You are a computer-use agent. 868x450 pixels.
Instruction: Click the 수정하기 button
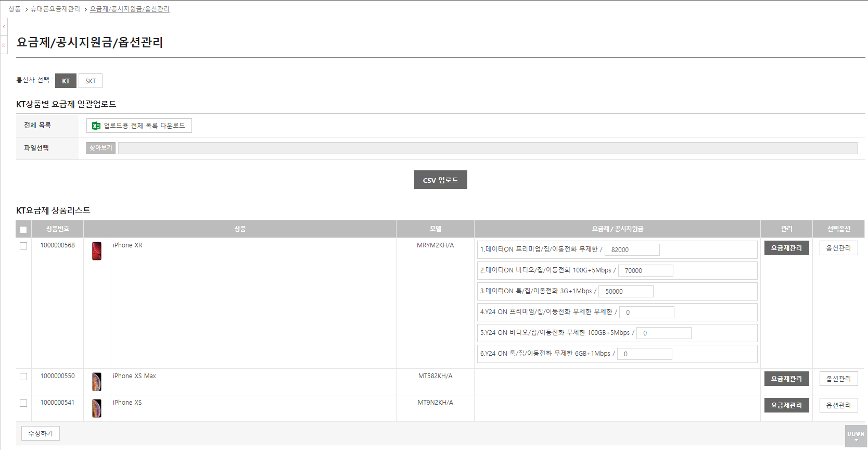41,433
